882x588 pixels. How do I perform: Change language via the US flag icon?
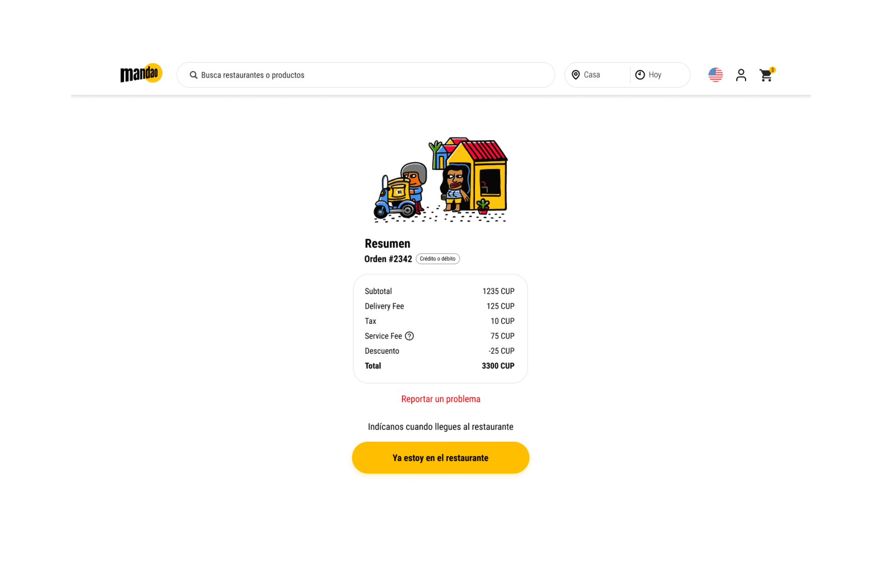point(716,75)
